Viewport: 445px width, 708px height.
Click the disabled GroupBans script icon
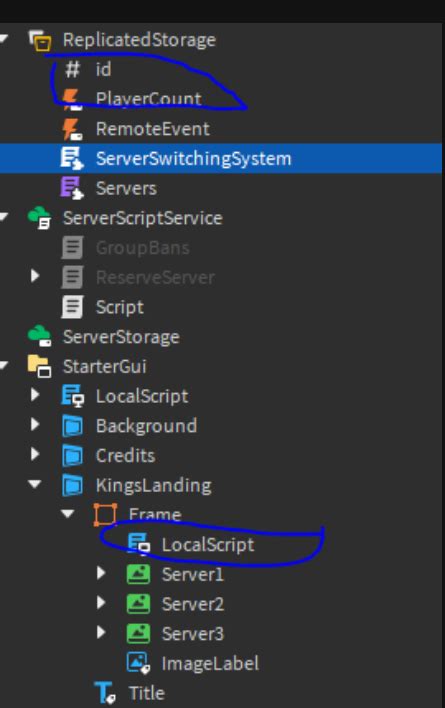(x=72, y=248)
